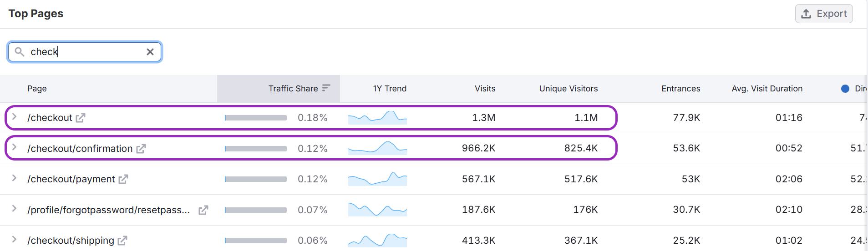Screen dimensions: 868x251
Task: Click the /checkout traffic share bar
Action: (256, 118)
